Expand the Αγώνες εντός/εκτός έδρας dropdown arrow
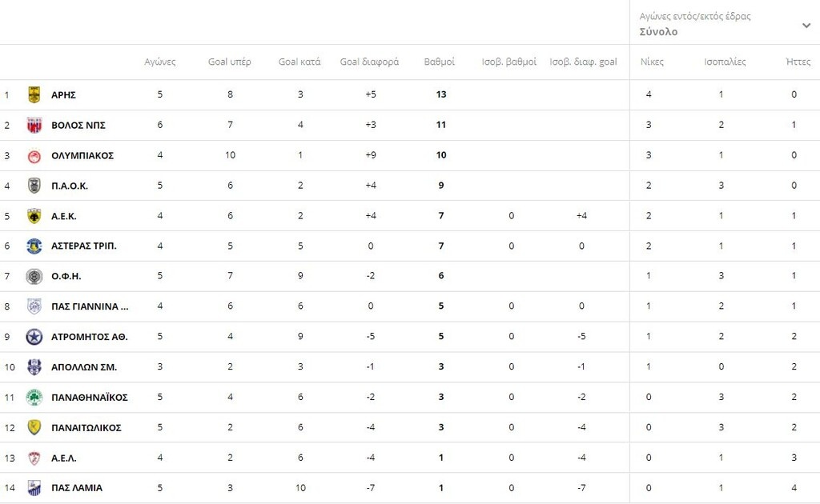 806,26
